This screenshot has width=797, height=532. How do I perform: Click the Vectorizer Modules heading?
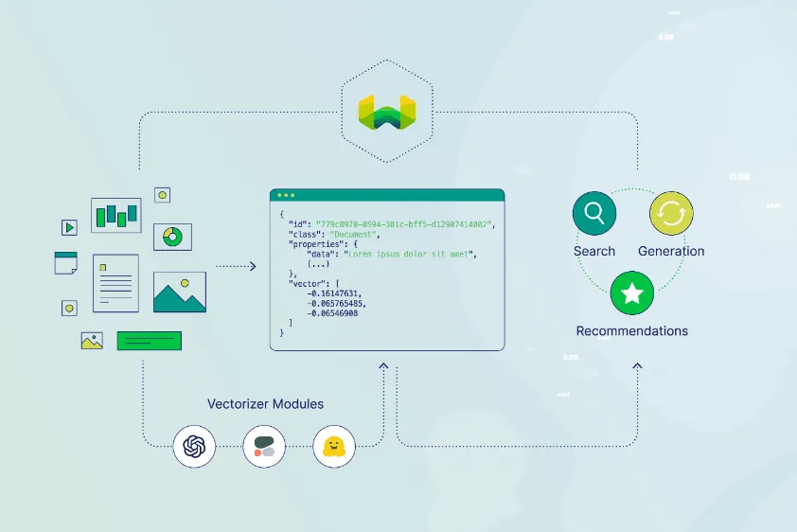tap(265, 404)
